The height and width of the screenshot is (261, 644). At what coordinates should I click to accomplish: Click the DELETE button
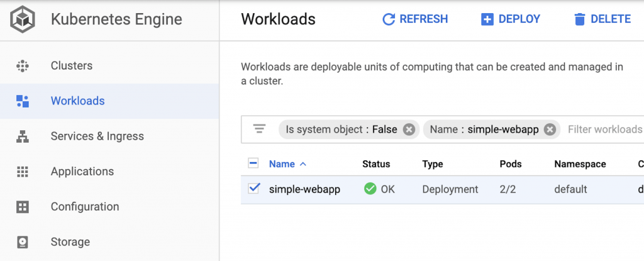[x=602, y=19]
